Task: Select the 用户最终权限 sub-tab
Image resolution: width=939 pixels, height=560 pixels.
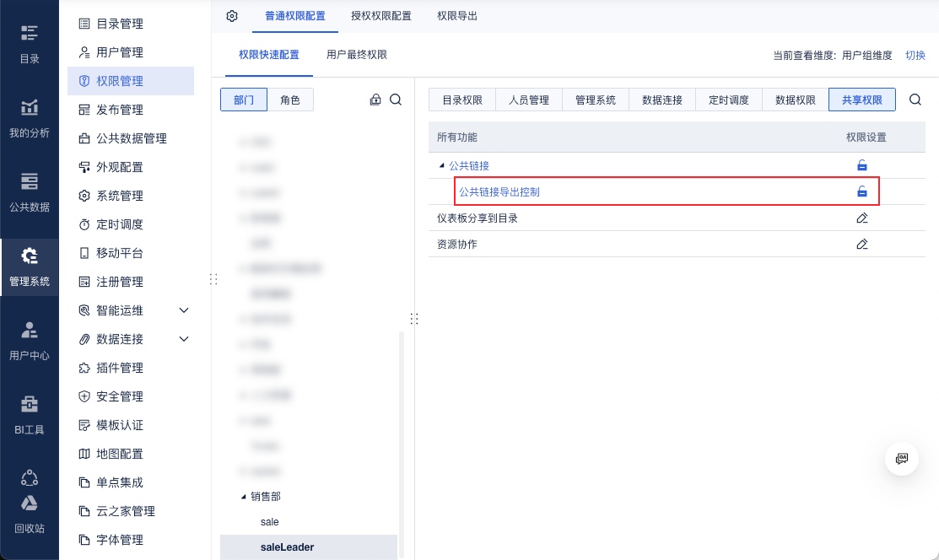Action: pos(357,55)
